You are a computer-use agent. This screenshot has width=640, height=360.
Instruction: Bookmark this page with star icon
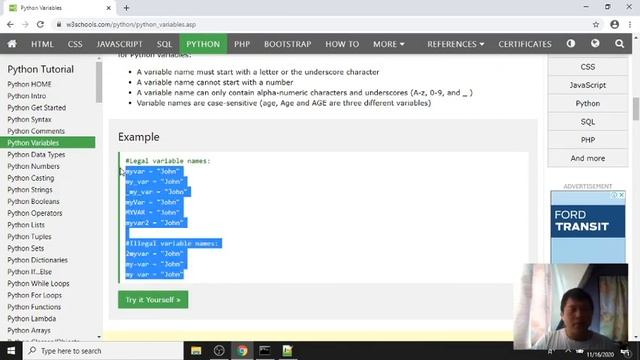tap(596, 24)
